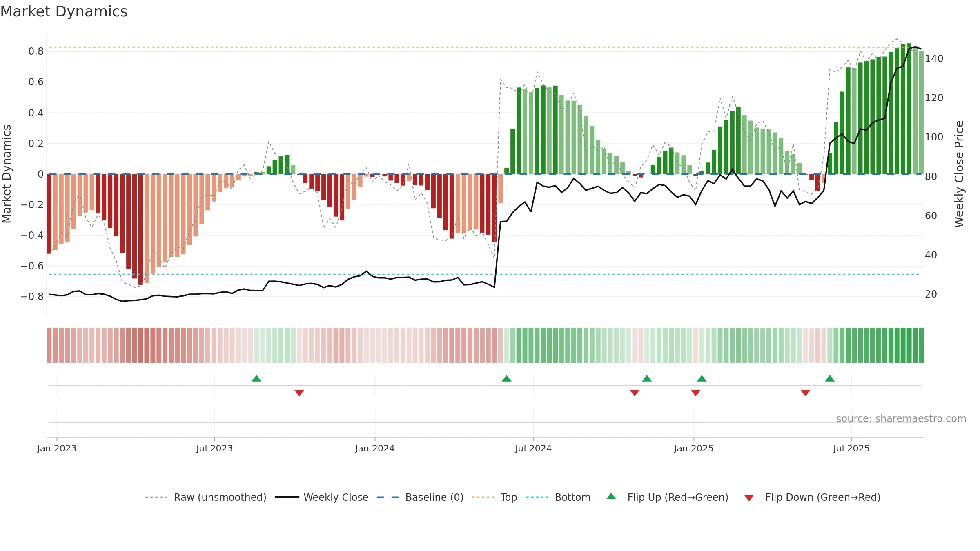This screenshot has width=980, height=551.
Task: Click the 100 right-axis tick label
Action: point(934,137)
